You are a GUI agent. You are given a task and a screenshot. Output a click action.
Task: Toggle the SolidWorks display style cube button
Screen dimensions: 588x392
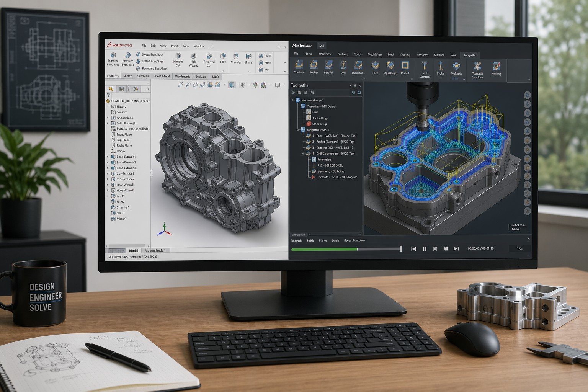232,85
